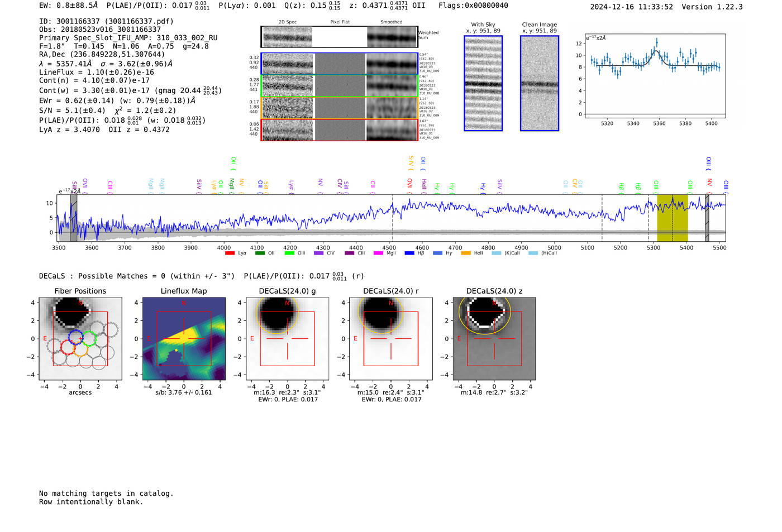Click the S/N = 5.1(±0.4) line

pos(108,110)
